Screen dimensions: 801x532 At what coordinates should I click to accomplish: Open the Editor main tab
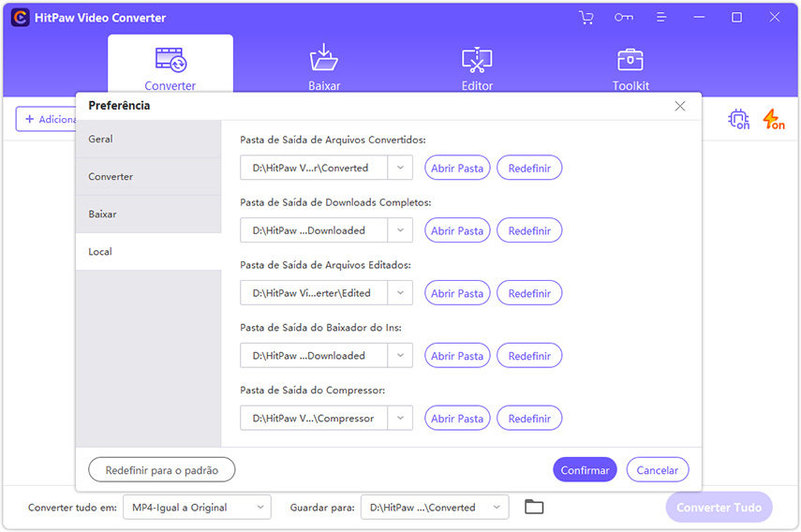[477, 67]
